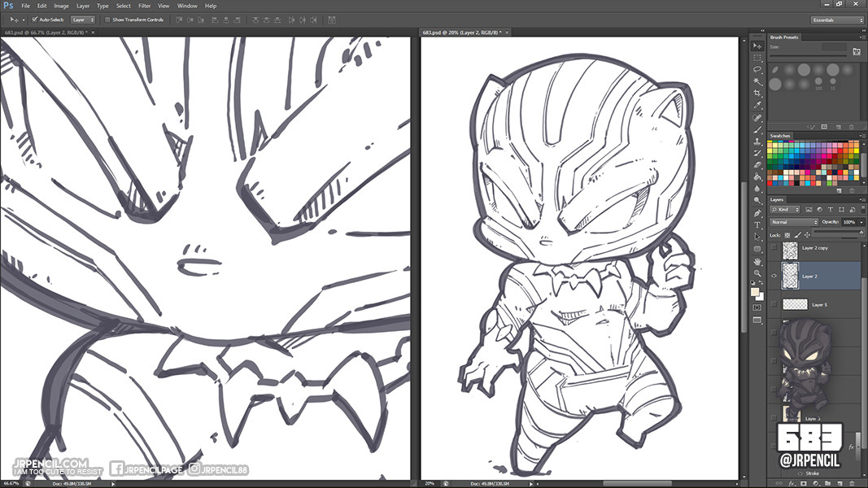Image resolution: width=868 pixels, height=488 pixels.
Task: Show Layer 5 visibility box
Action: click(x=774, y=303)
